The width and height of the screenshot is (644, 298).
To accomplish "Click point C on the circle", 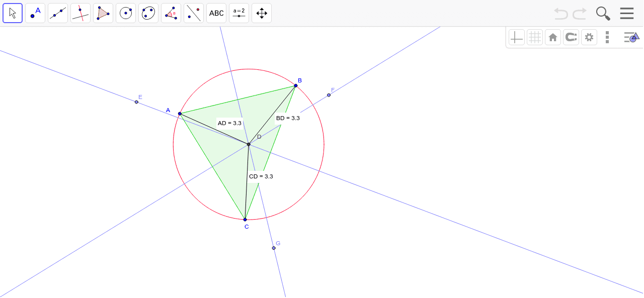I will pos(245,220).
